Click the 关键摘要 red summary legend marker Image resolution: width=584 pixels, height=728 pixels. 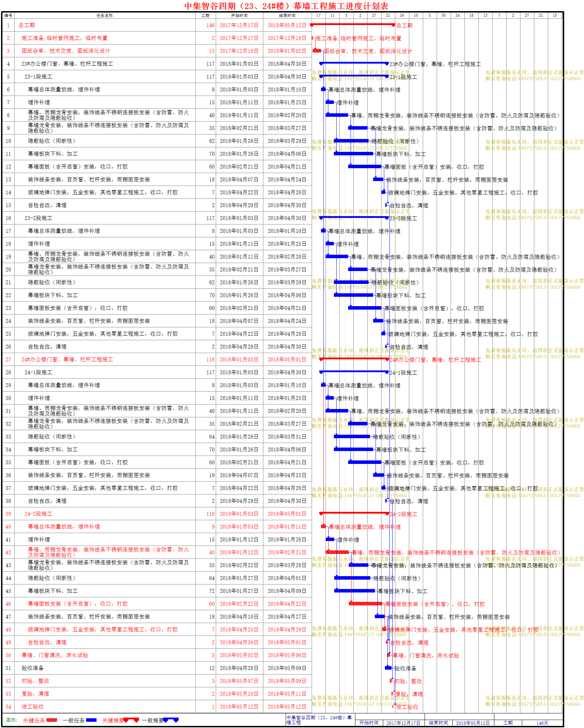(131, 720)
